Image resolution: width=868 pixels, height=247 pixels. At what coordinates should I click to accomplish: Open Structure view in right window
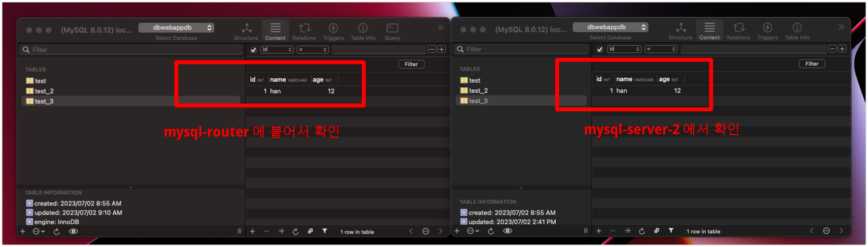pyautogui.click(x=680, y=31)
